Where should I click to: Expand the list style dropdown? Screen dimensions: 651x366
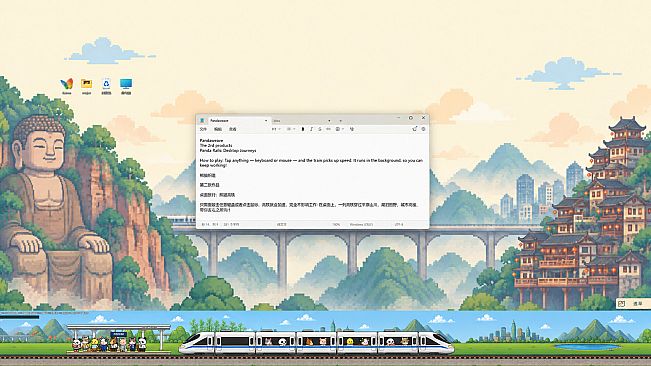pos(291,129)
